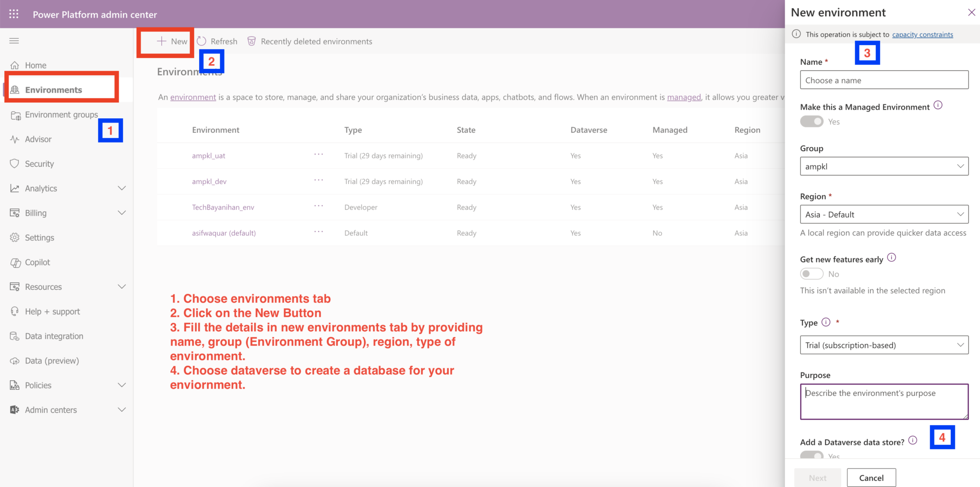View recently deleted environments
The height and width of the screenshot is (487, 980).
(x=310, y=41)
